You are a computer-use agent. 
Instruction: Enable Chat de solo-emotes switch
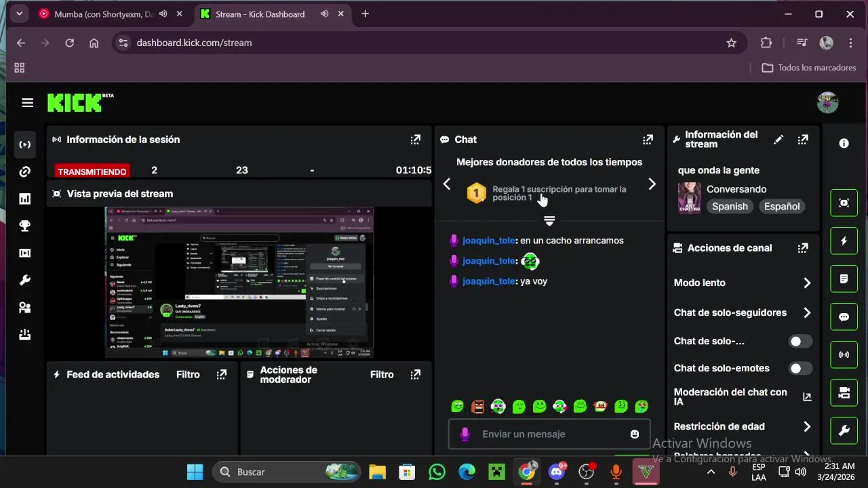(x=800, y=369)
